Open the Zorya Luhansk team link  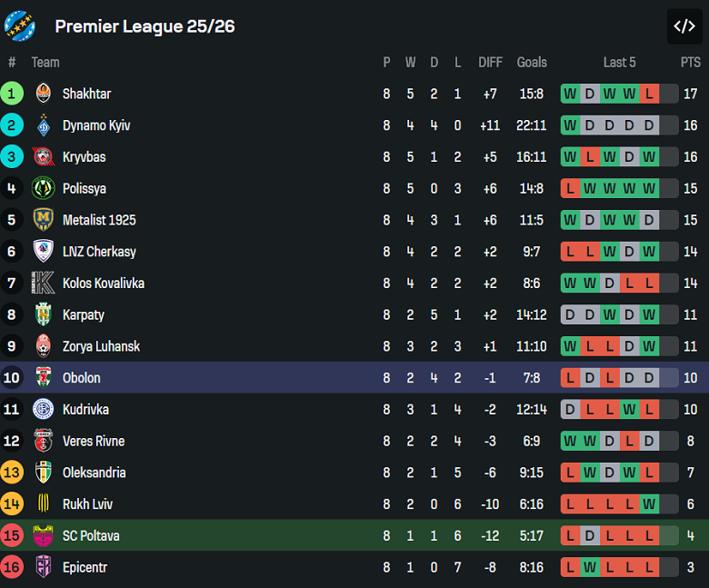click(x=101, y=346)
